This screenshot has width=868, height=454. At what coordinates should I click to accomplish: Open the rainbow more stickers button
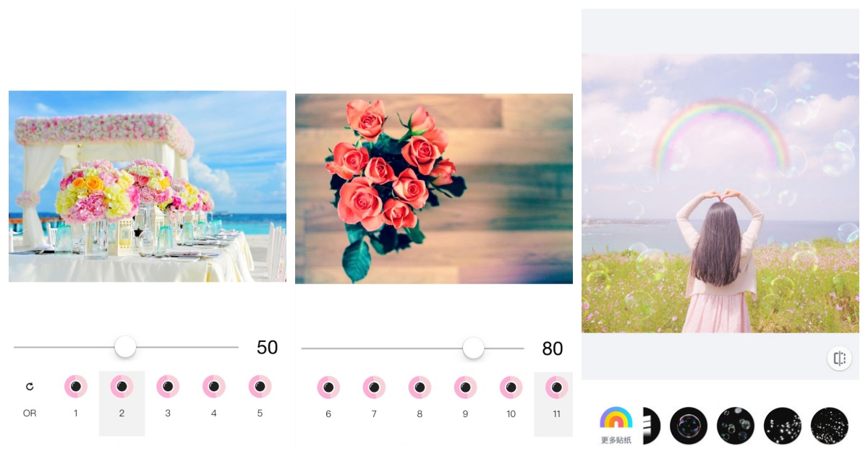pos(616,425)
